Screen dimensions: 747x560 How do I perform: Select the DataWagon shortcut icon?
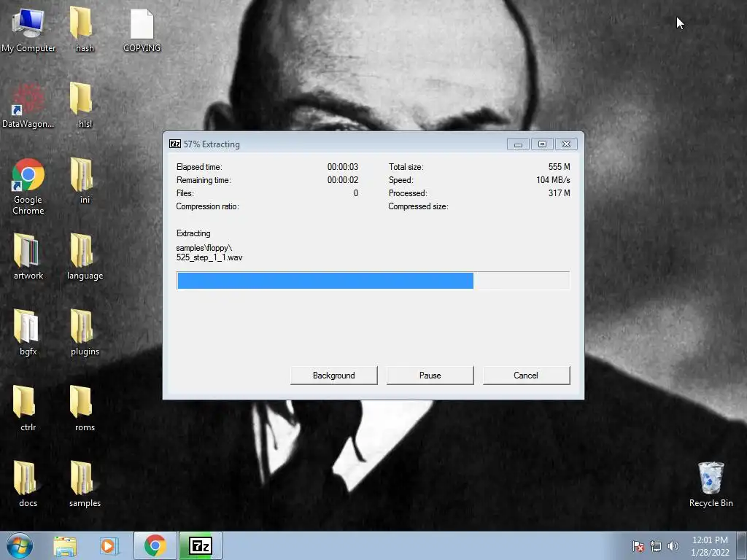point(28,105)
